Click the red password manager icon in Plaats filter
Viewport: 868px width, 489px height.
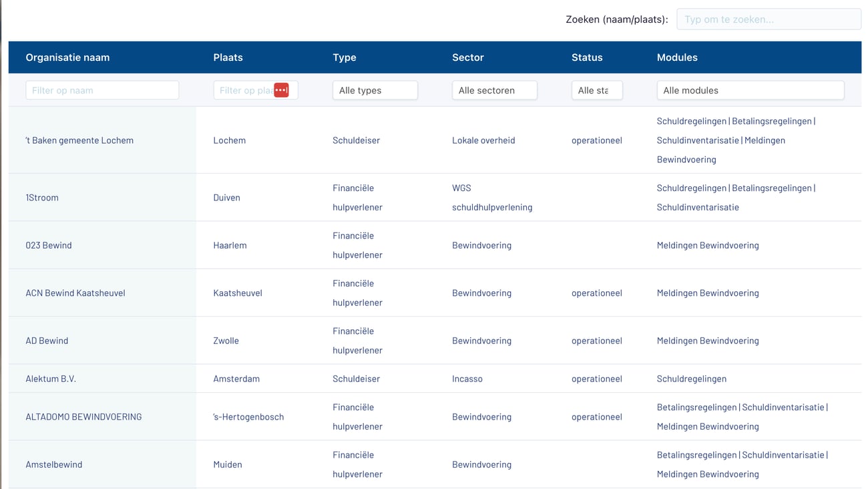coord(281,90)
